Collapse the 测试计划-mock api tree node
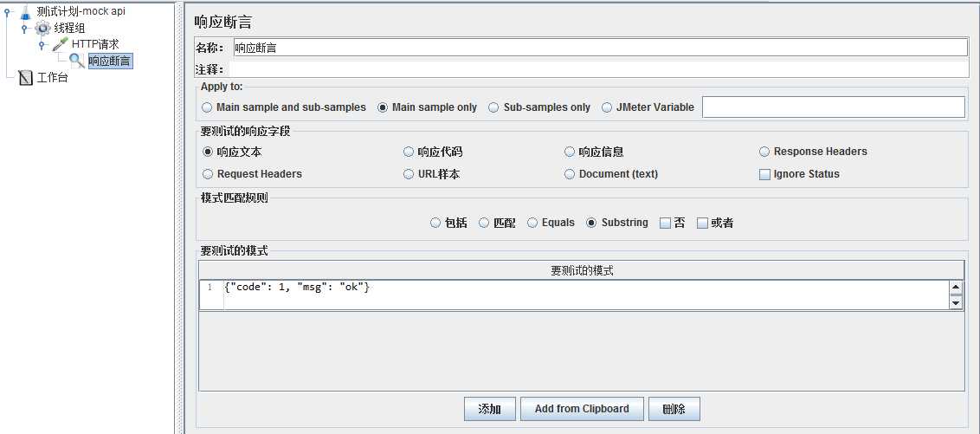980x434 pixels. [x=7, y=11]
